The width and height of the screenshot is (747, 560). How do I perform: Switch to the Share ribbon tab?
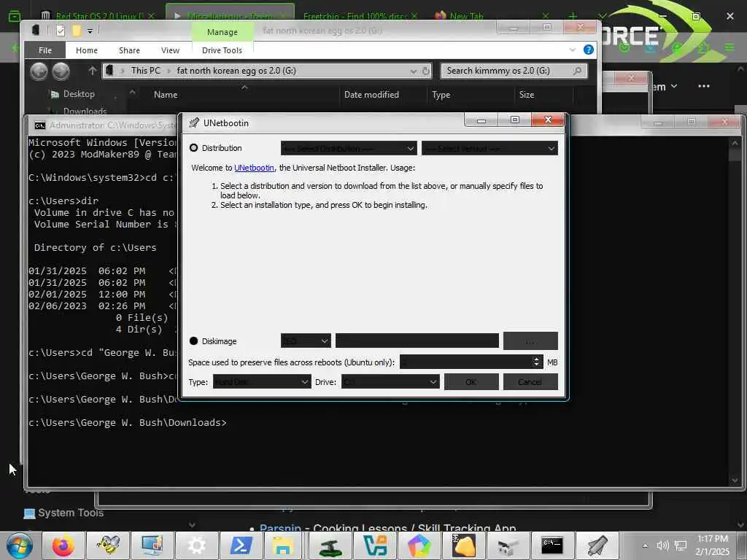(x=129, y=50)
